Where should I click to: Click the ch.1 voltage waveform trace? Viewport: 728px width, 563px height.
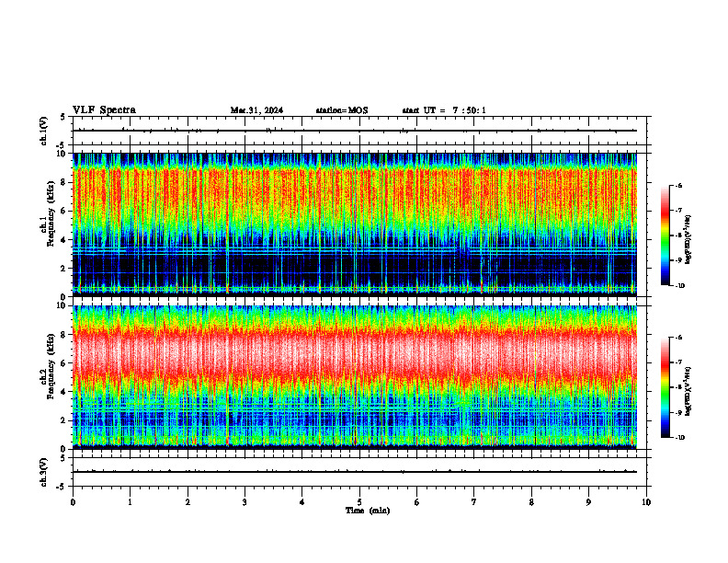(x=355, y=131)
